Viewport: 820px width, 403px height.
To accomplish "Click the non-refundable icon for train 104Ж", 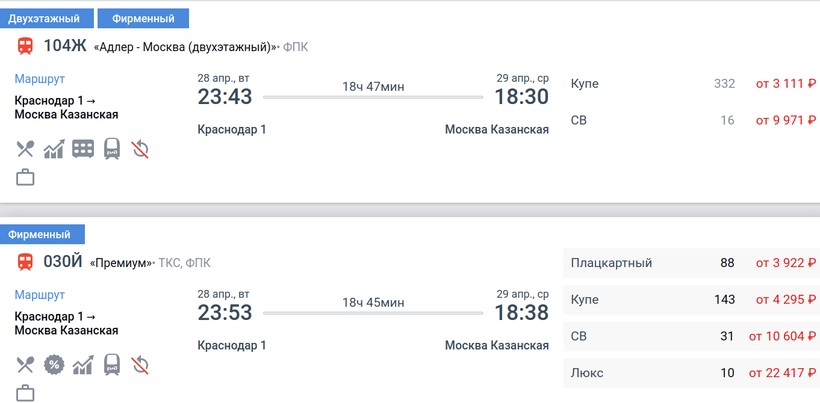I will coord(140,149).
